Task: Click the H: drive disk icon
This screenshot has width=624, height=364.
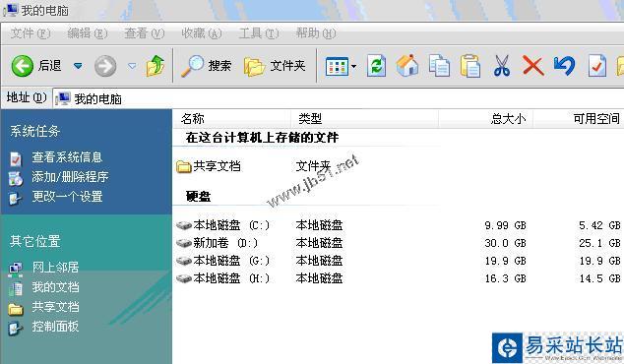Action: pos(184,278)
